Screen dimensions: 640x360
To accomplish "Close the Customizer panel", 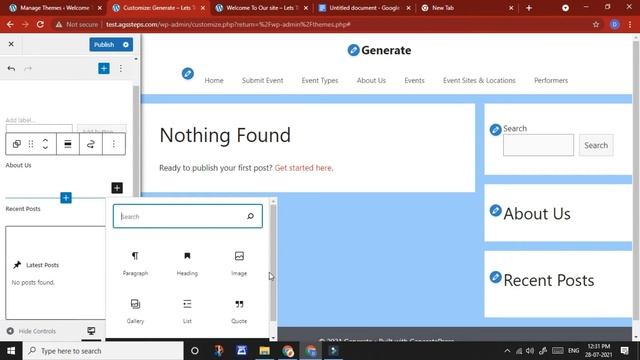I will 11,44.
